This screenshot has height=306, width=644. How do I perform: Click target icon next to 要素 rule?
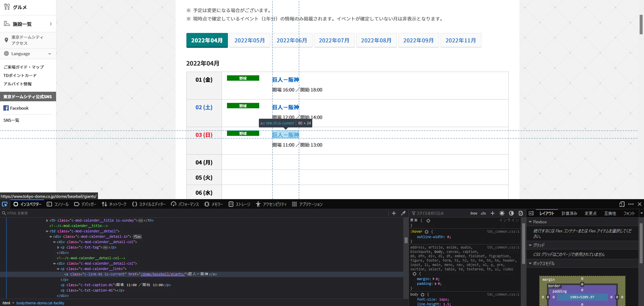[428, 221]
